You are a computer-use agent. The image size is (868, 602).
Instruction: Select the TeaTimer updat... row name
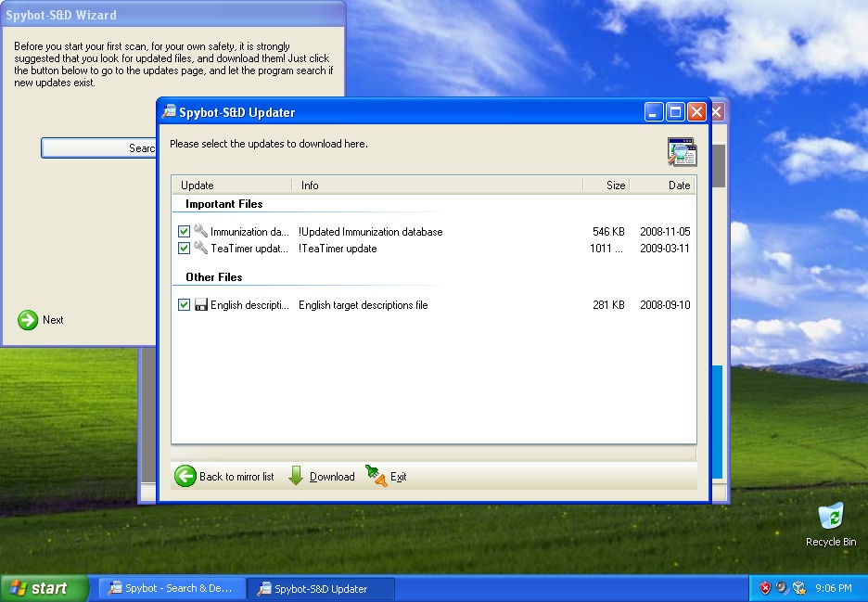point(249,248)
